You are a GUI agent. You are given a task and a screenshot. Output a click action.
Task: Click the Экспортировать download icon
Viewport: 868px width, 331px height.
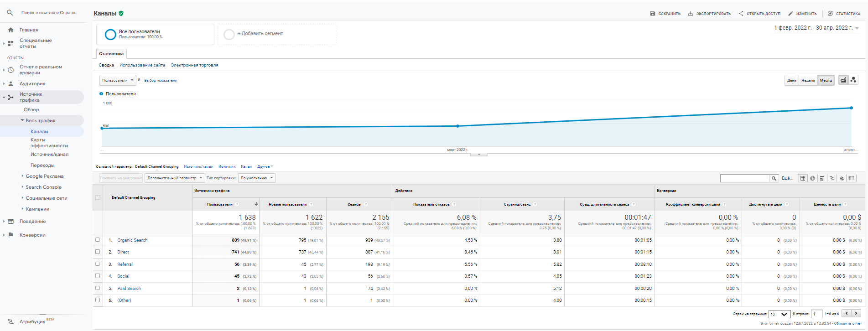[x=691, y=14]
